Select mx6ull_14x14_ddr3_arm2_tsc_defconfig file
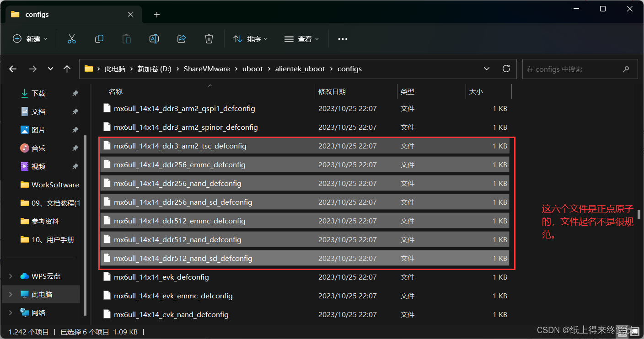Viewport: 644px width, 339px height. point(305,146)
